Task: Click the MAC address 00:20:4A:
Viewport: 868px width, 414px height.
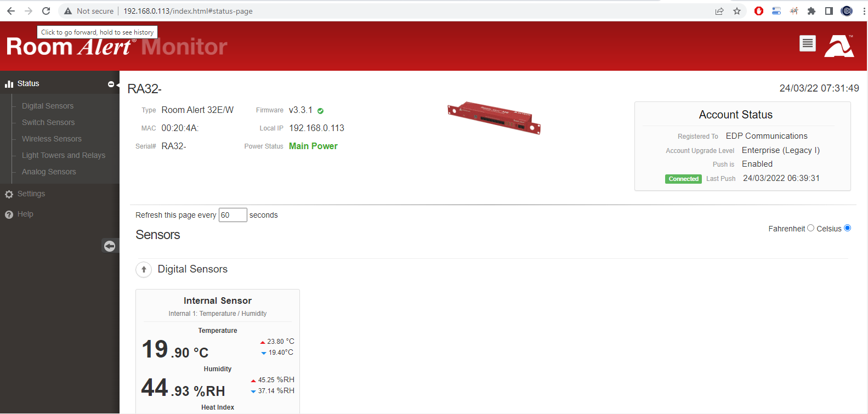Action: click(180, 128)
